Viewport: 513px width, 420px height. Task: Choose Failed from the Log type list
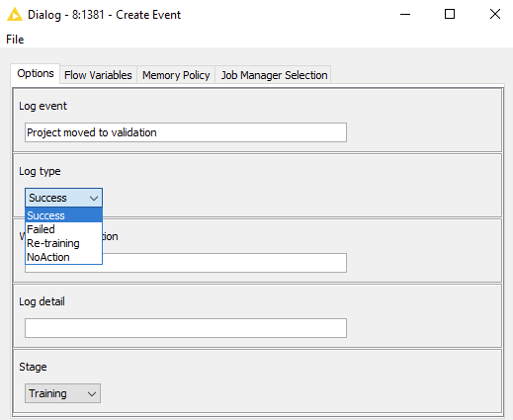pos(63,229)
